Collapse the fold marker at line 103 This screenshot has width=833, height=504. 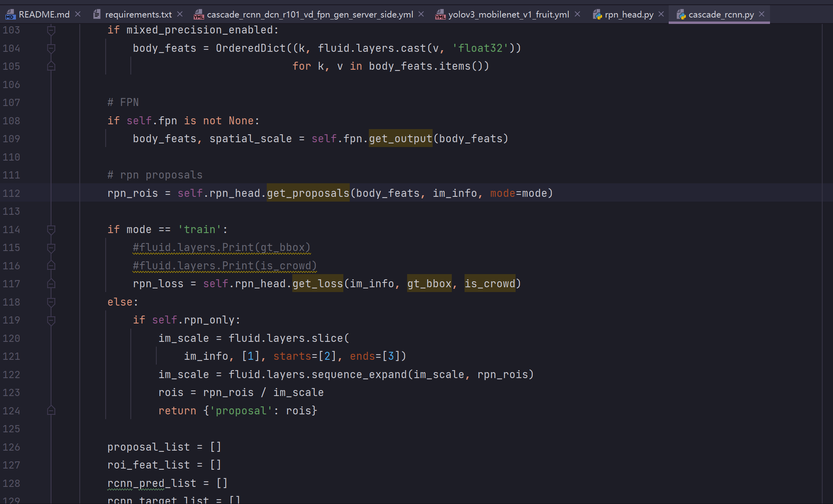51,30
